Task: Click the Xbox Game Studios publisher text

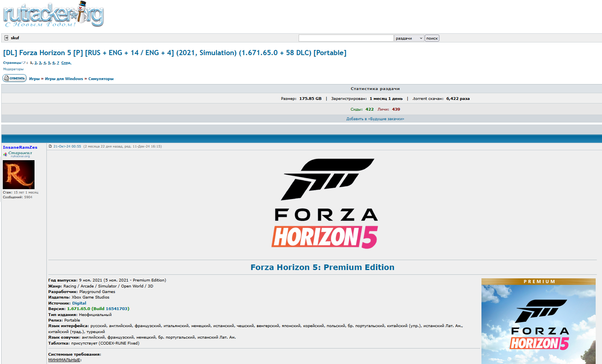Action: 90,297
